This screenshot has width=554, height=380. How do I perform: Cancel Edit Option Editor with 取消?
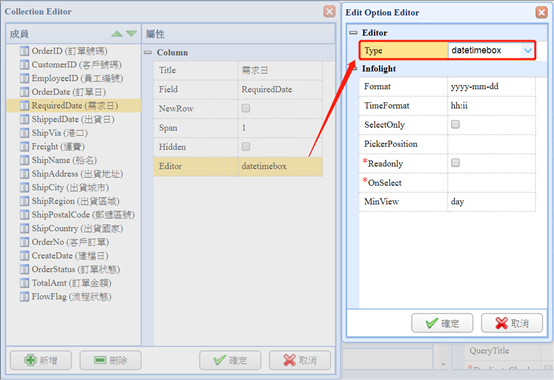pyautogui.click(x=512, y=323)
